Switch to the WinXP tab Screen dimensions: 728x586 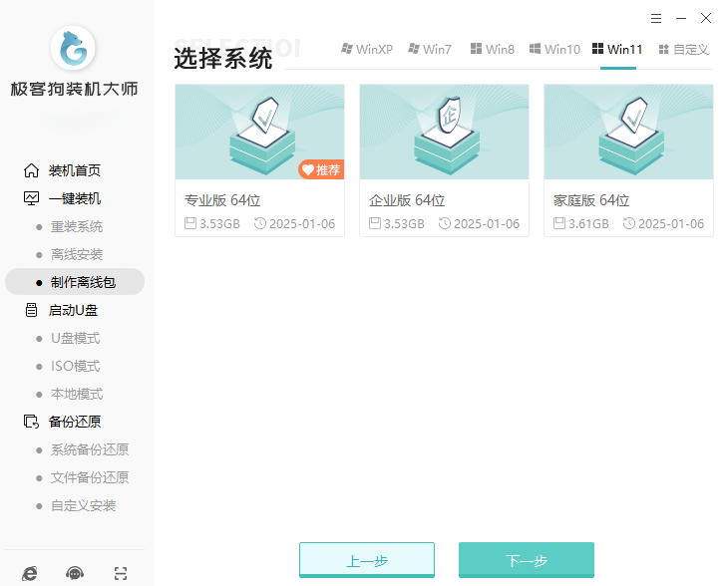[367, 49]
